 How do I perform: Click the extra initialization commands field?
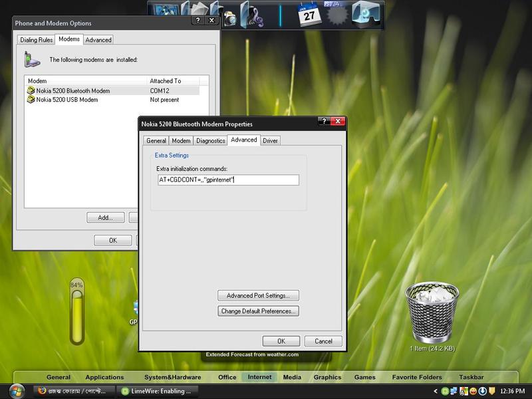coord(228,180)
